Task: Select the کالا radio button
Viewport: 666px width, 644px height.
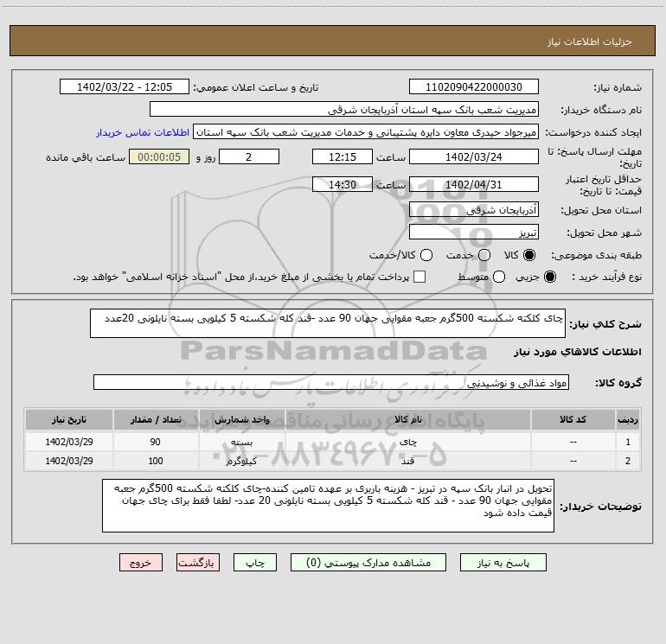Action: coord(529,255)
